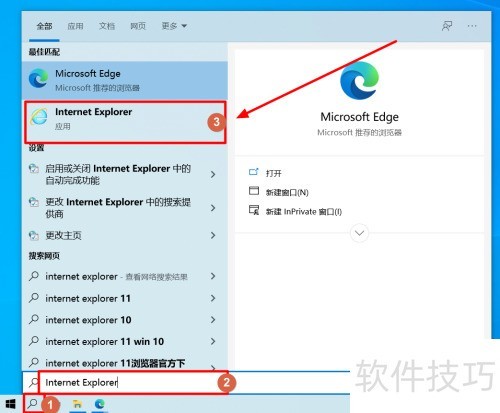500x413 pixels.
Task: Click magnifier icon beside 'internet explorer 10'
Action: pos(34,319)
